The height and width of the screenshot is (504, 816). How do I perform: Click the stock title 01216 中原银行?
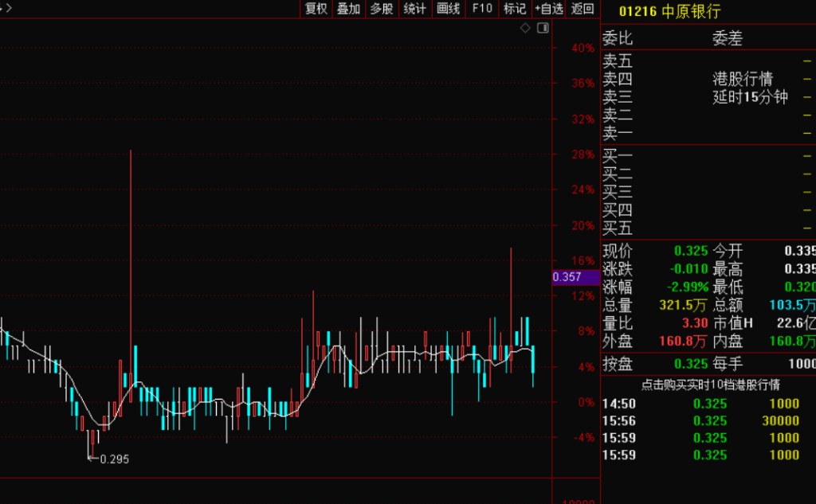tap(669, 11)
